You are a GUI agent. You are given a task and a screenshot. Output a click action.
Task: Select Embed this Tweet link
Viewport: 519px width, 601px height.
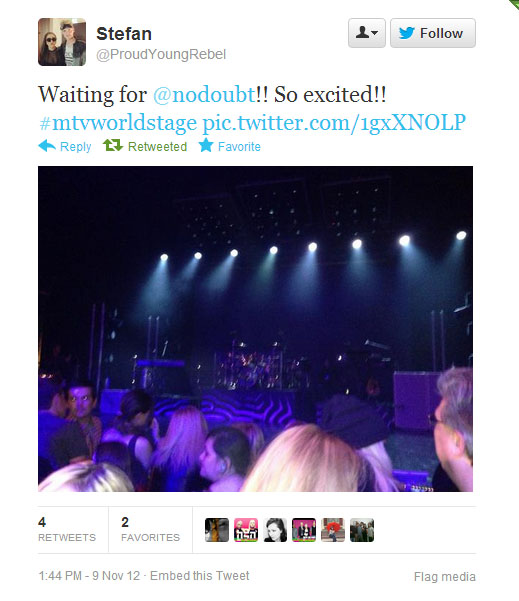[199, 576]
